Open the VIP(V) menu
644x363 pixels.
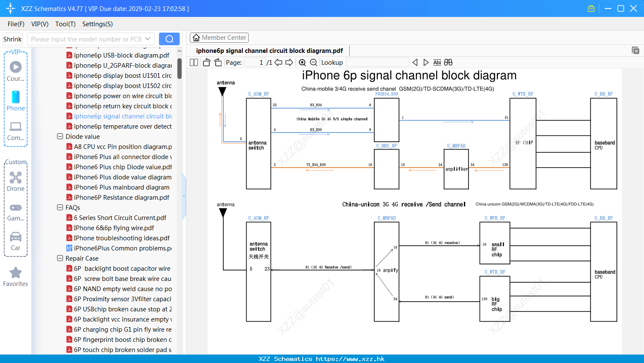40,24
